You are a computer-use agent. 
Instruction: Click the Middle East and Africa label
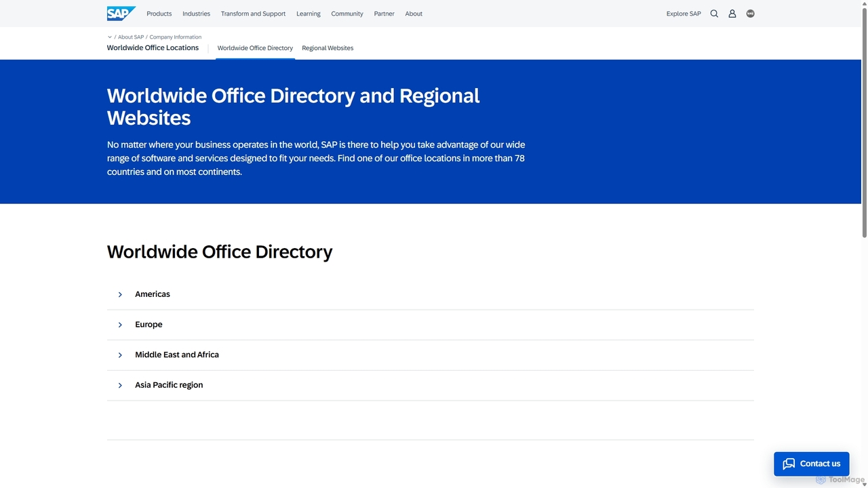point(177,354)
